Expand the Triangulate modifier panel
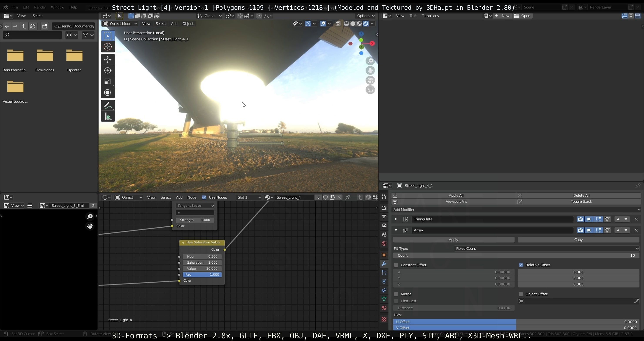Image resolution: width=644 pixels, height=341 pixels. pos(396,219)
